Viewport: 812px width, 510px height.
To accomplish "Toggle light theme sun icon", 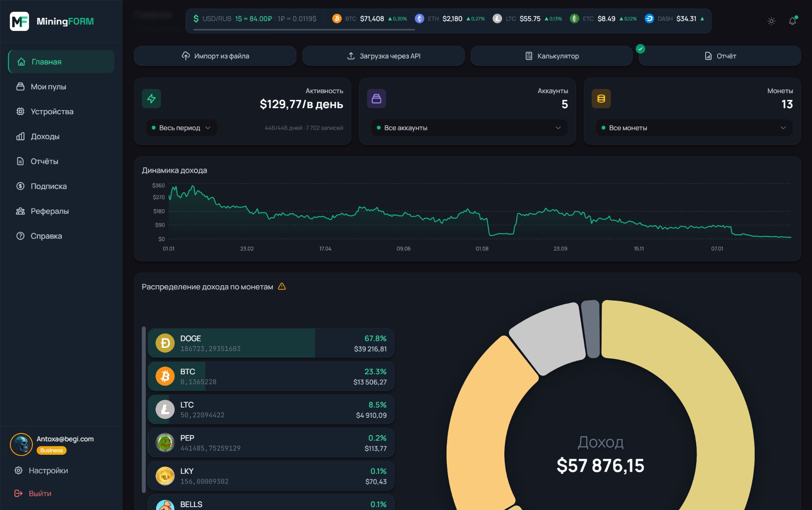I will click(771, 21).
